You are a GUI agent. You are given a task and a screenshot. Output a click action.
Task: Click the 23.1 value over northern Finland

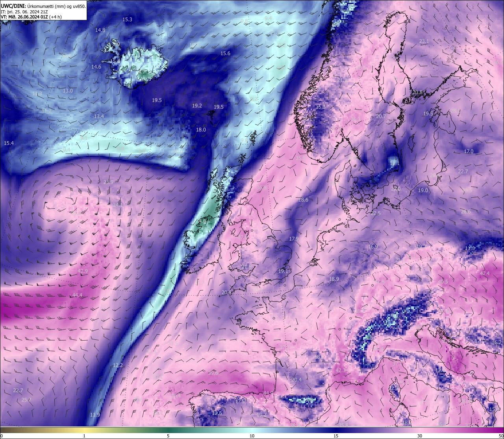pyautogui.click(x=424, y=41)
